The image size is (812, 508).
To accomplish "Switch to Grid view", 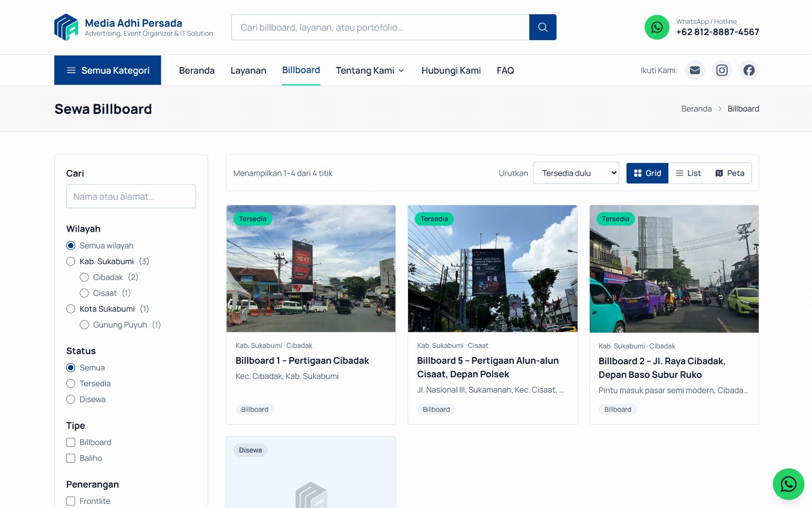I will pyautogui.click(x=647, y=173).
